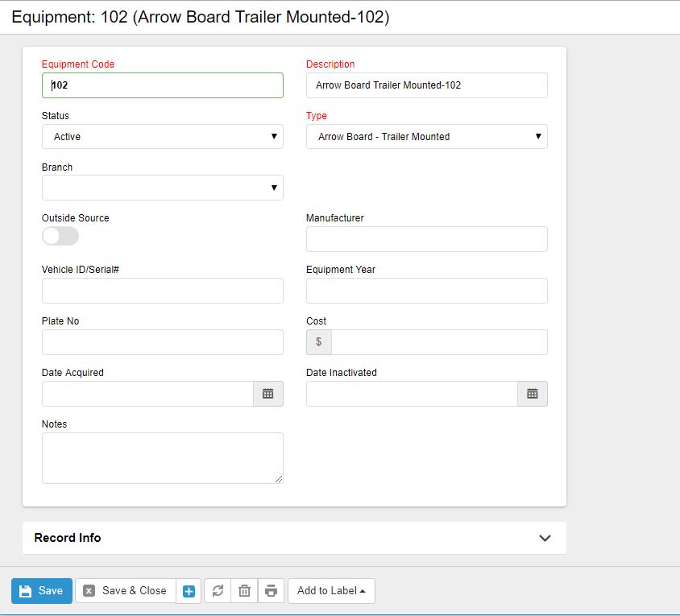Click the plus icon beside Save & Close

click(x=189, y=591)
